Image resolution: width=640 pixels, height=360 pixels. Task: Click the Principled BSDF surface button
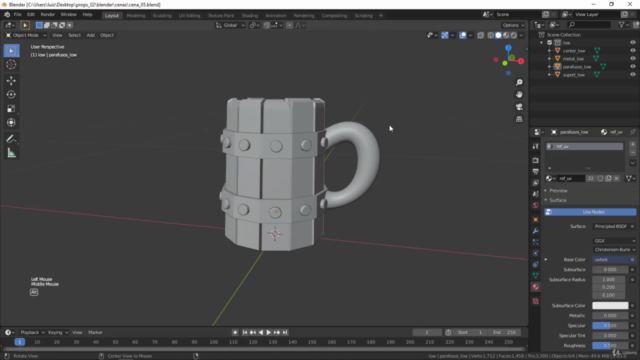(611, 227)
